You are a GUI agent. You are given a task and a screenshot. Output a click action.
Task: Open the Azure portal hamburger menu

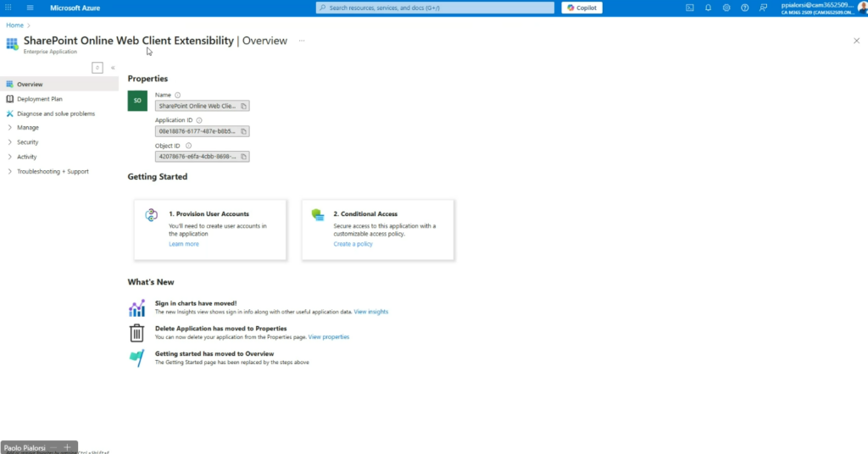[x=30, y=8]
